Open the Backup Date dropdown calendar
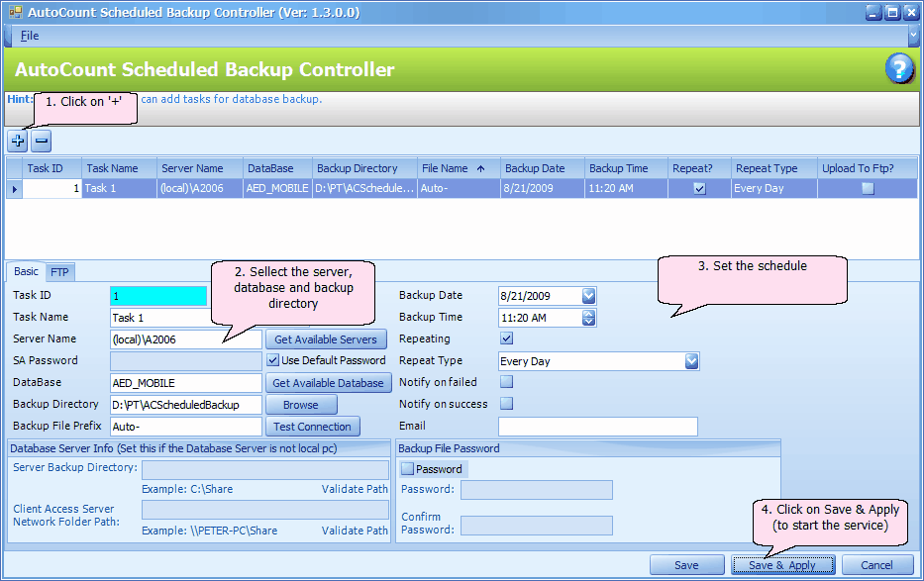924x581 pixels. click(x=588, y=296)
